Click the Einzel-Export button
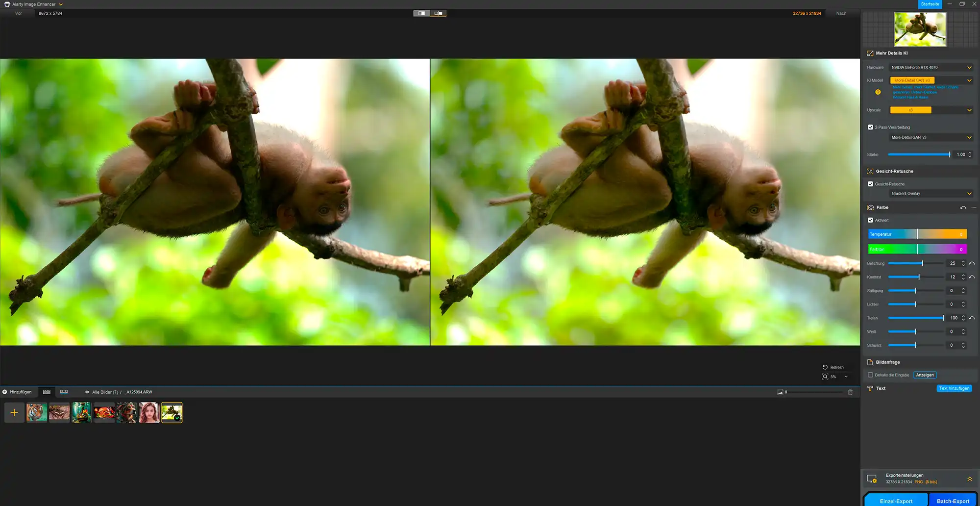This screenshot has height=506, width=980. [896, 501]
